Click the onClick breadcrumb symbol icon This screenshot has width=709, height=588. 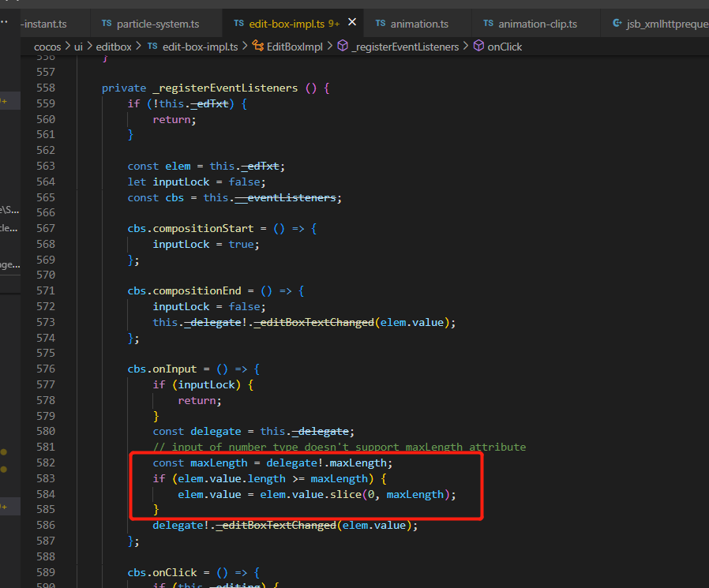click(x=478, y=46)
